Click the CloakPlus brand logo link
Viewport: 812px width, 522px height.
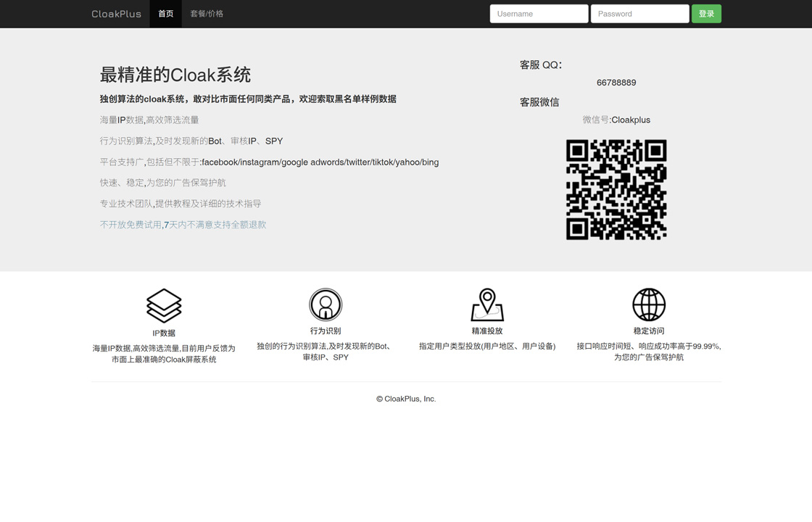coord(116,14)
